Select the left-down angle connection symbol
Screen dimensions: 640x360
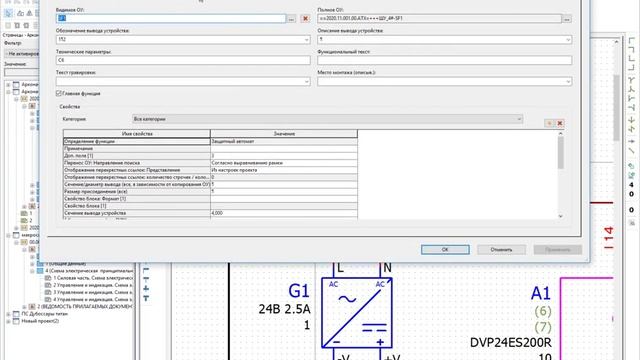pyautogui.click(x=631, y=49)
